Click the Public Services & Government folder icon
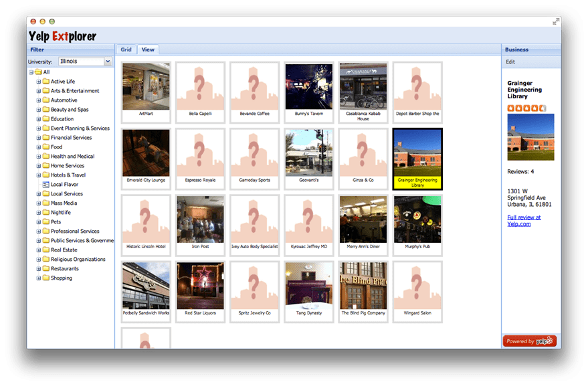The height and width of the screenshot is (386, 588). point(45,240)
